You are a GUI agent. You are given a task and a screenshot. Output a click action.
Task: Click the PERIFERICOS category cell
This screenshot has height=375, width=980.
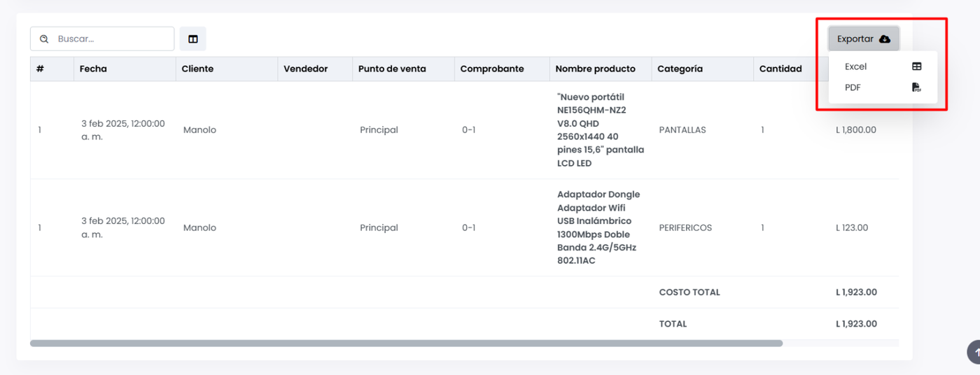[685, 228]
